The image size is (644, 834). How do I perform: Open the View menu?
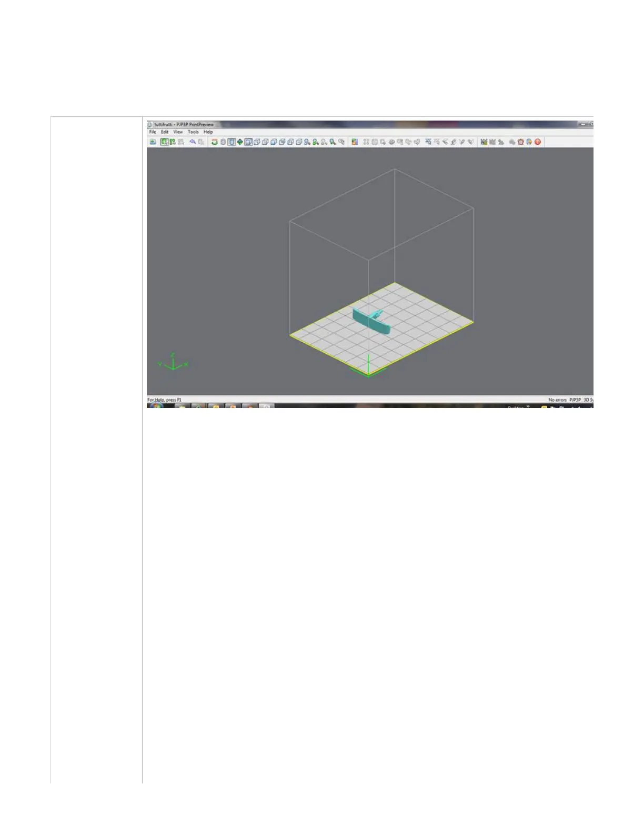coord(178,132)
